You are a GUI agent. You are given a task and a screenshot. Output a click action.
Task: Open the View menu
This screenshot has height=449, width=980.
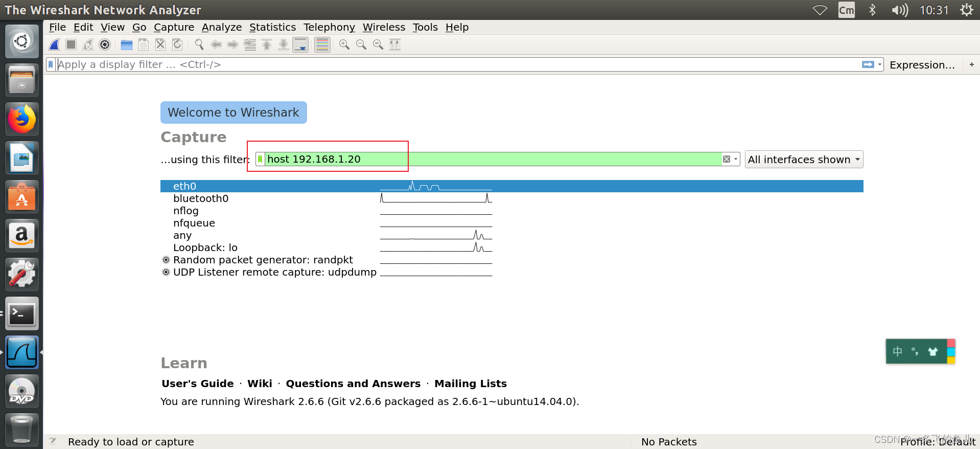[112, 27]
